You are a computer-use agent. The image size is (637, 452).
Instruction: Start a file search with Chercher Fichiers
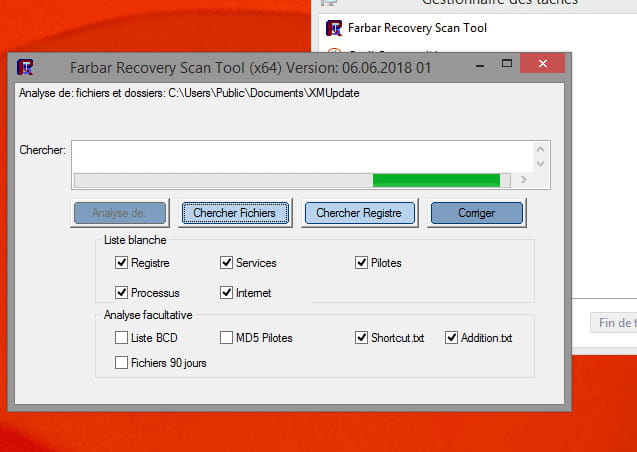coord(235,213)
